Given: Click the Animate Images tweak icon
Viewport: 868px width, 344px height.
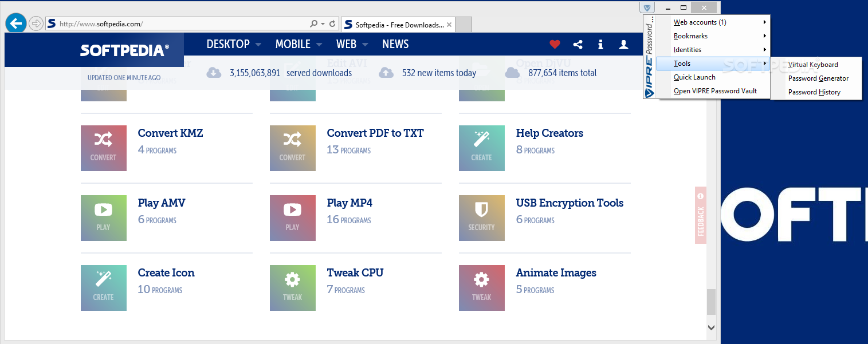Looking at the screenshot, I should 482,288.
